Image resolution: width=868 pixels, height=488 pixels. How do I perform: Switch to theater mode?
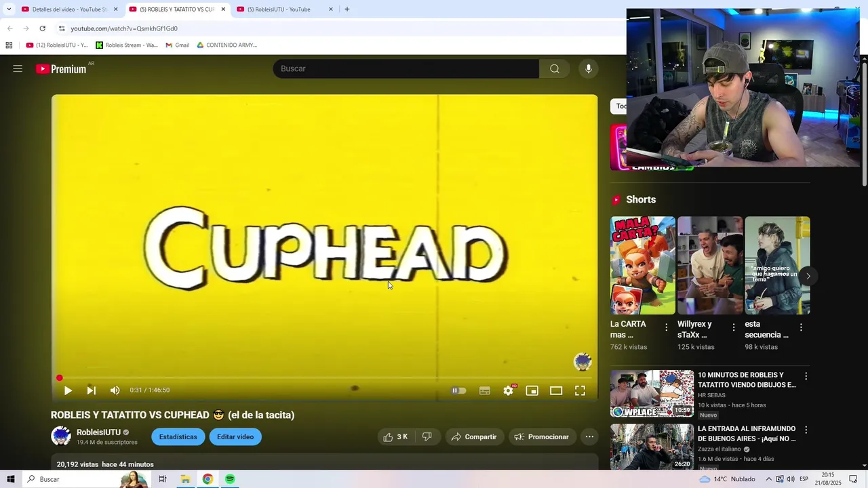coord(556,390)
